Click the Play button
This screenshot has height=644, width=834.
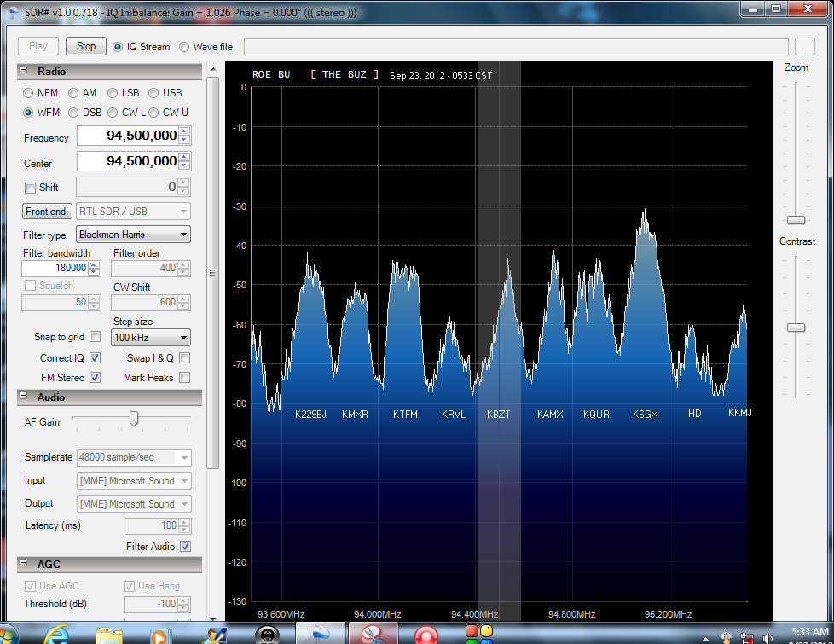[38, 46]
